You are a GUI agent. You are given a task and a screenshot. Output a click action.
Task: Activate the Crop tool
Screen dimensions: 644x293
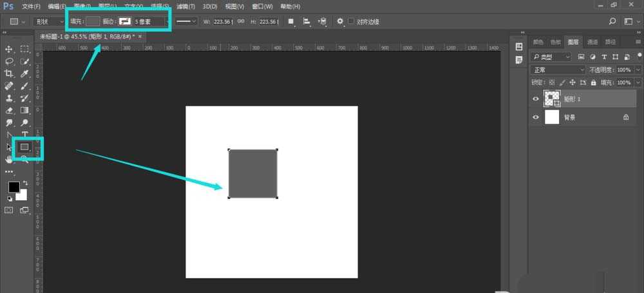[9, 74]
